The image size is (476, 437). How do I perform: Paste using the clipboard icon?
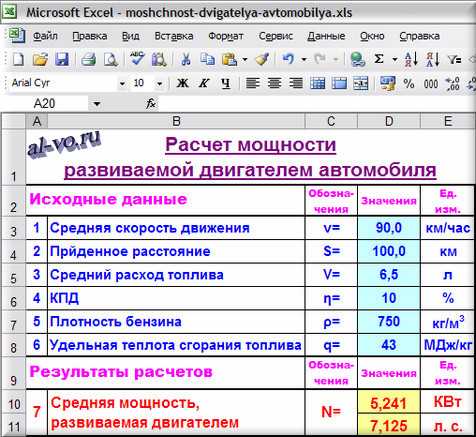(x=230, y=60)
